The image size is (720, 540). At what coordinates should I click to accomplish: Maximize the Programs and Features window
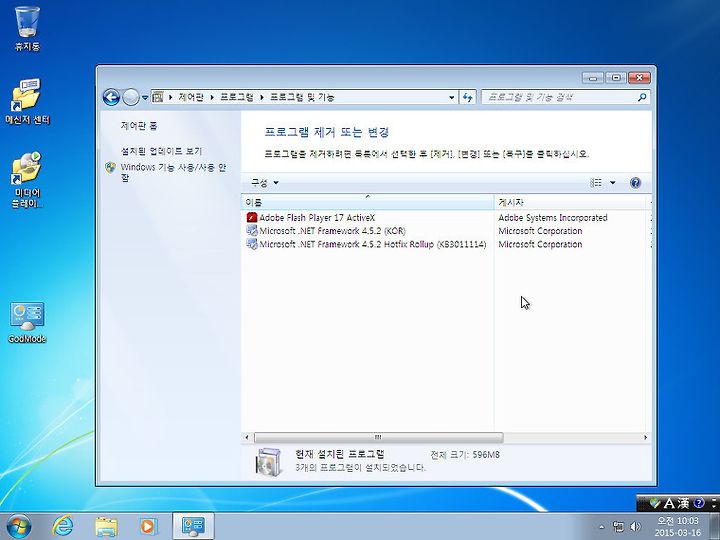[x=616, y=78]
